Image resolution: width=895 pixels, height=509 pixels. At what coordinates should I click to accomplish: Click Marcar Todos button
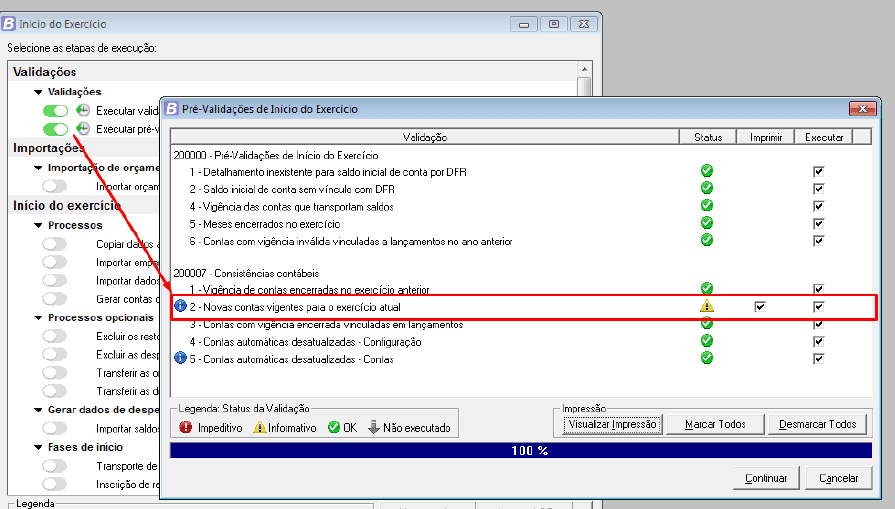click(715, 424)
